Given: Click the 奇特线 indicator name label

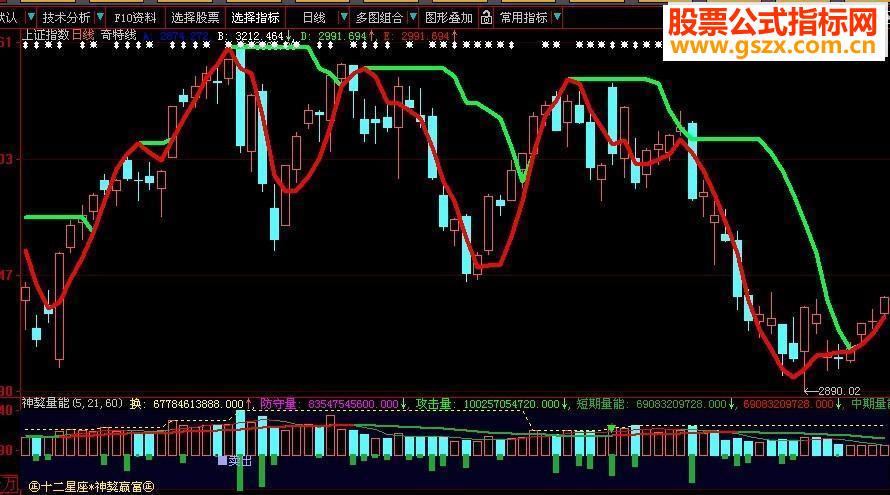Looking at the screenshot, I should tap(119, 35).
